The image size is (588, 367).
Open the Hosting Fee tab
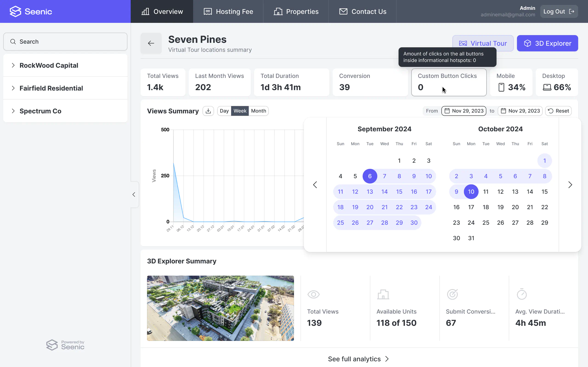(228, 11)
